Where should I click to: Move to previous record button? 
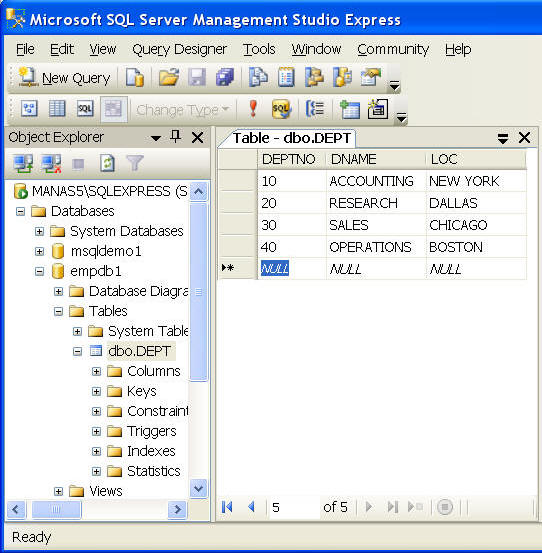(251, 507)
